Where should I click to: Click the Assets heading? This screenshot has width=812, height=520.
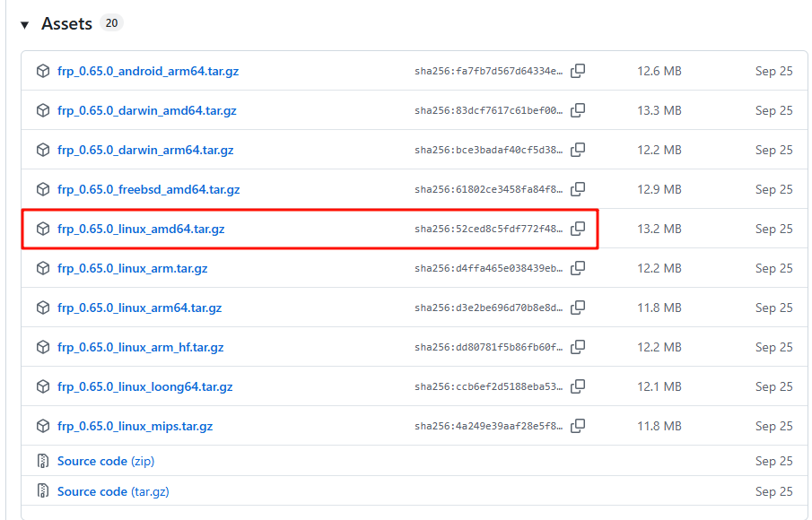66,24
